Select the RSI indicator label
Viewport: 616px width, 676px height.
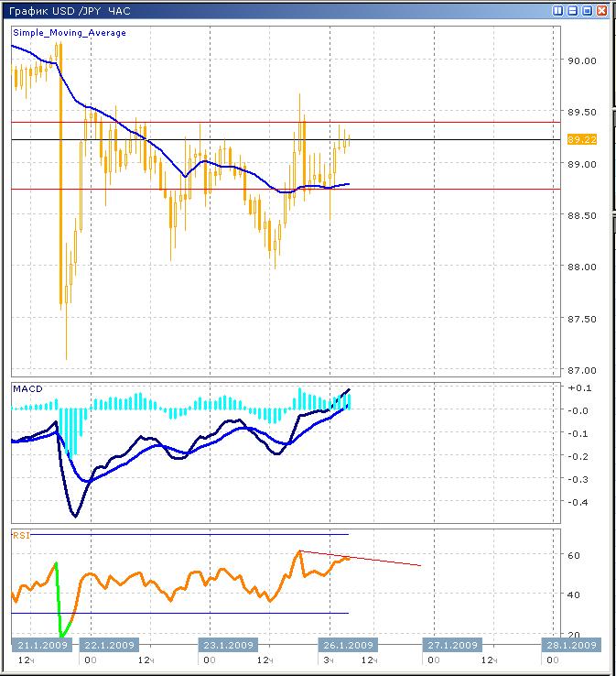[21, 535]
